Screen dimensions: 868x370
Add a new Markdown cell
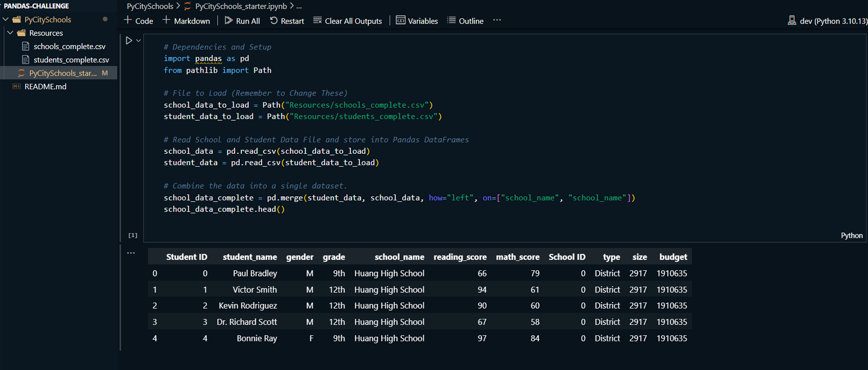pos(186,21)
